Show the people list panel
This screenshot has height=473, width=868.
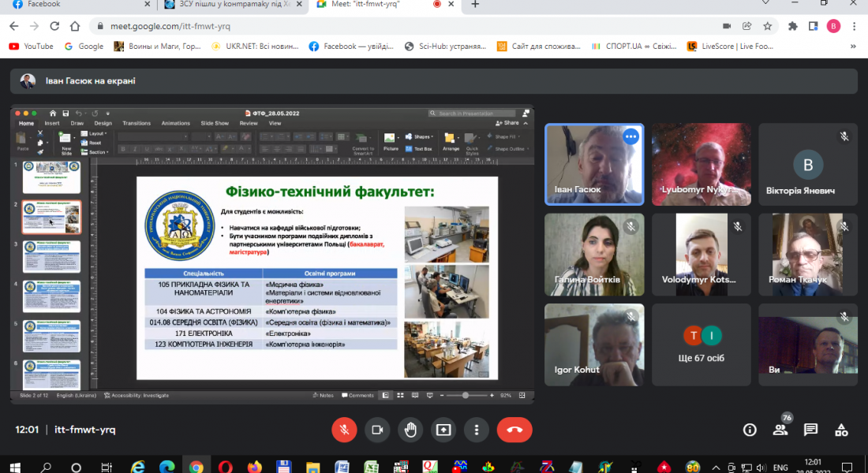(x=780, y=430)
